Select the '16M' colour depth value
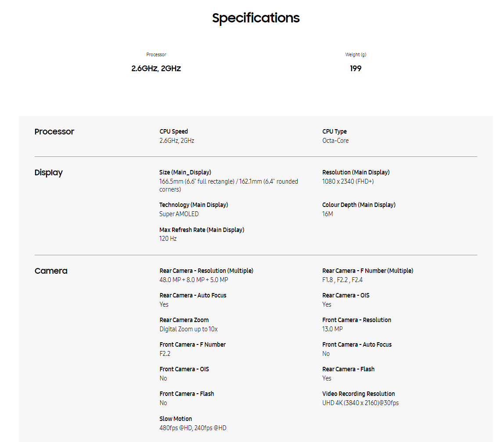 [328, 214]
